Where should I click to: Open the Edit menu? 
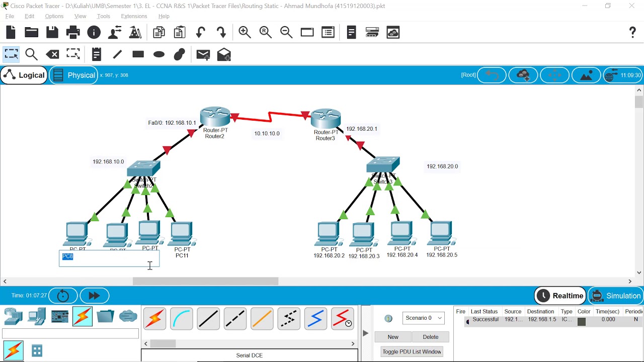tap(30, 16)
